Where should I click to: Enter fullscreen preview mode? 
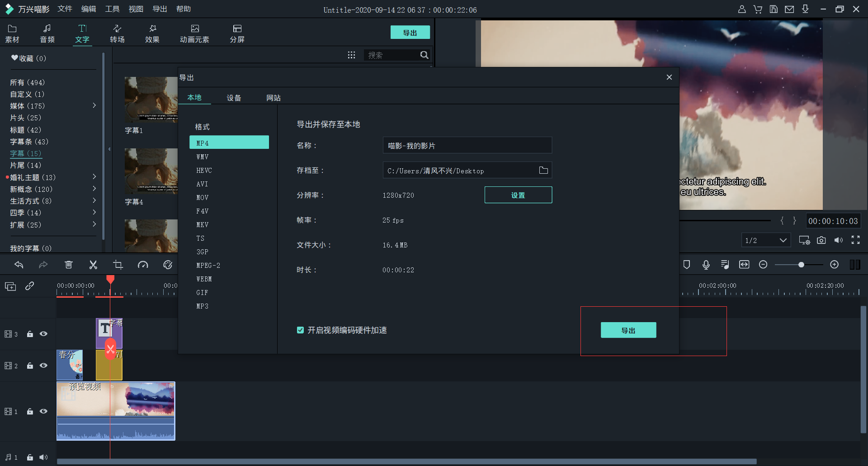click(x=856, y=240)
